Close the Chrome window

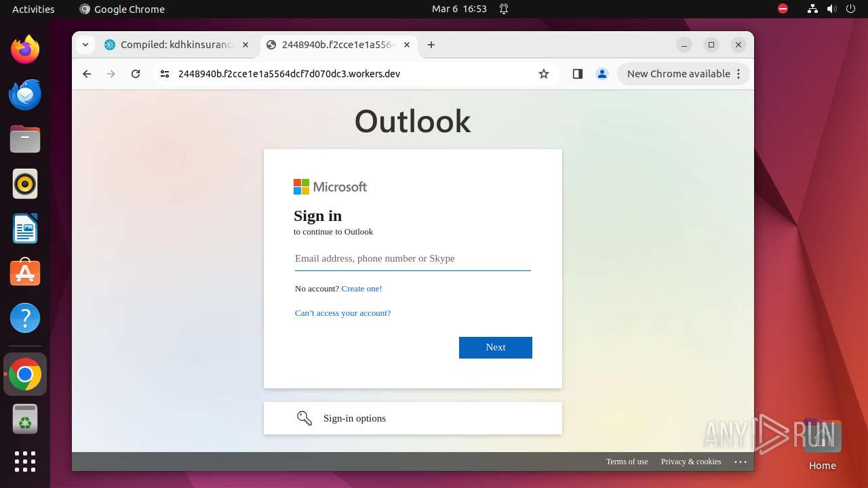(738, 45)
